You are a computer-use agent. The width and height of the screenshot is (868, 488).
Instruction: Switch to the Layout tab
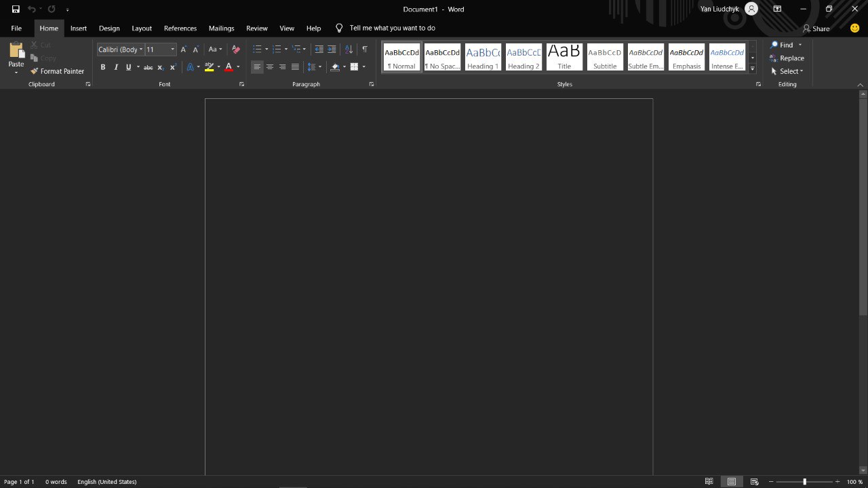click(x=142, y=28)
